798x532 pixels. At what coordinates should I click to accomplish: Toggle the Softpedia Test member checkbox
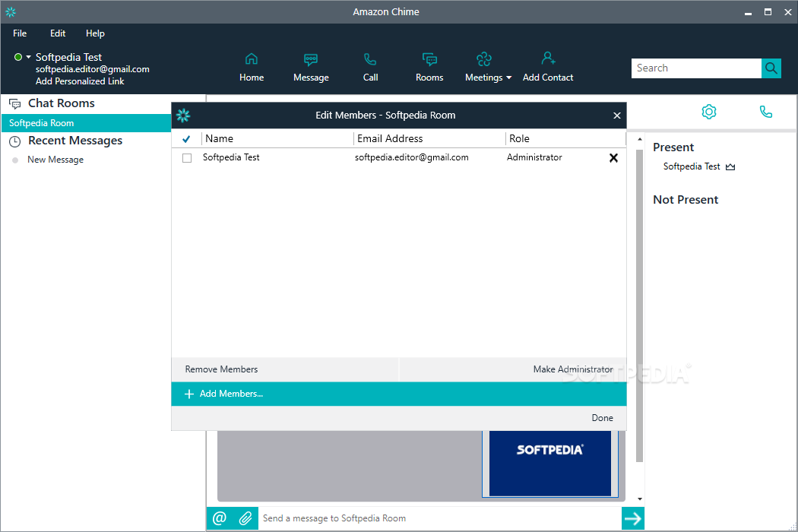(187, 158)
